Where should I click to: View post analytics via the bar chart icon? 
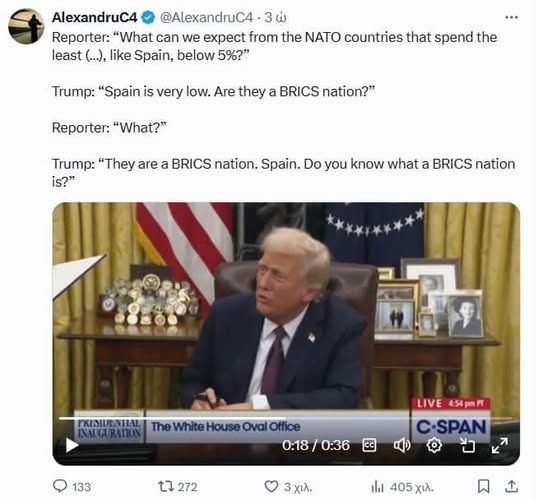[377, 487]
